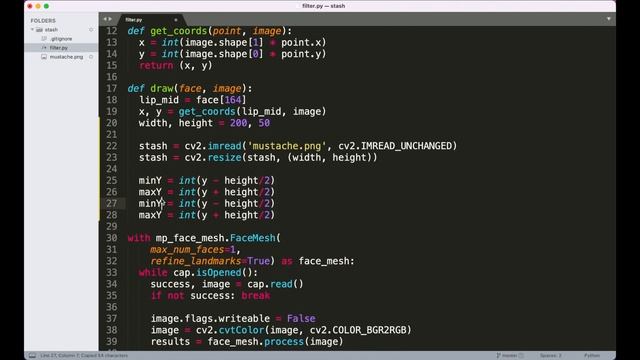The height and width of the screenshot is (360, 640).
Task: Click the file icon next to .gitignore
Action: tap(44, 39)
